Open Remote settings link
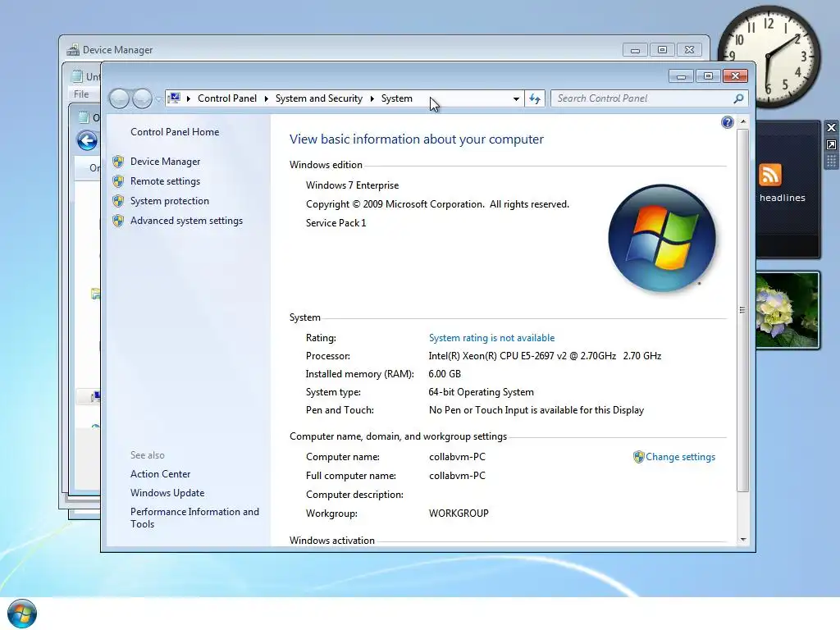The height and width of the screenshot is (630, 840). pyautogui.click(x=165, y=181)
